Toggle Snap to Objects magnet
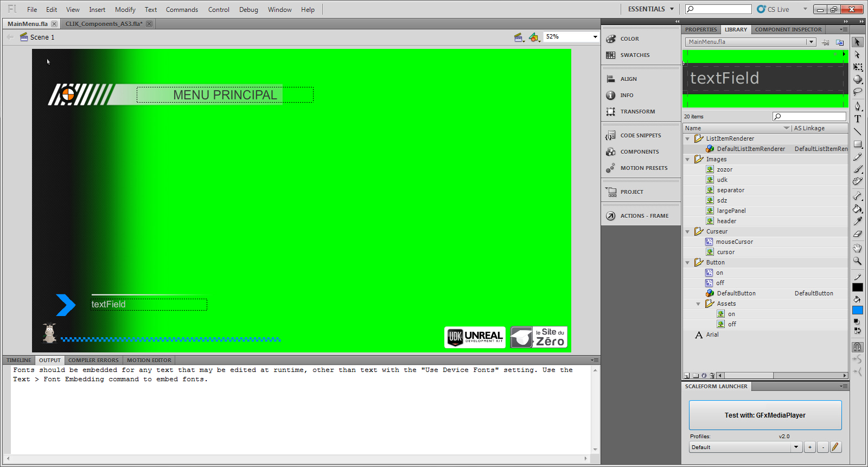 pyautogui.click(x=858, y=347)
